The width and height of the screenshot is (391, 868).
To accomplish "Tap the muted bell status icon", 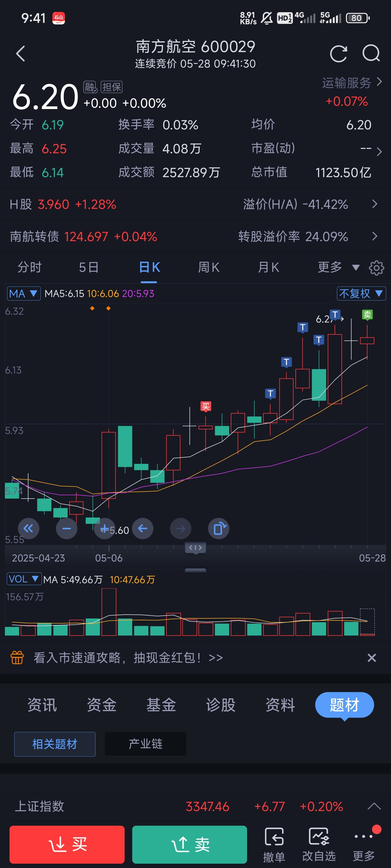I will pos(267,18).
